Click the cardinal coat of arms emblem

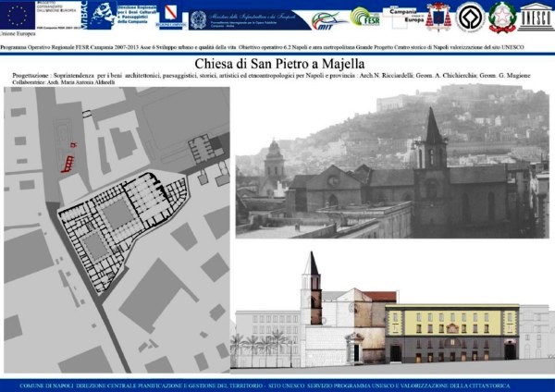tap(438, 17)
